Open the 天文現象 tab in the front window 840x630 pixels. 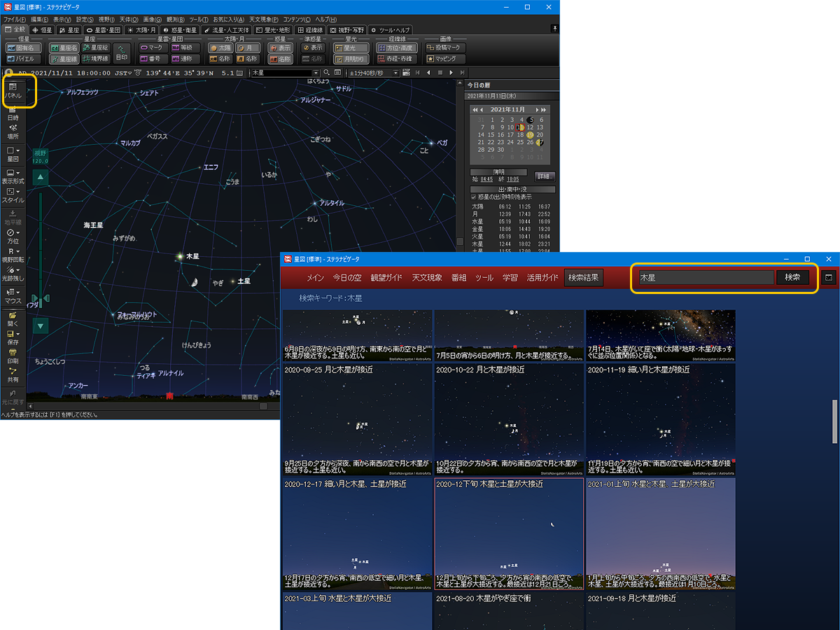point(427,278)
